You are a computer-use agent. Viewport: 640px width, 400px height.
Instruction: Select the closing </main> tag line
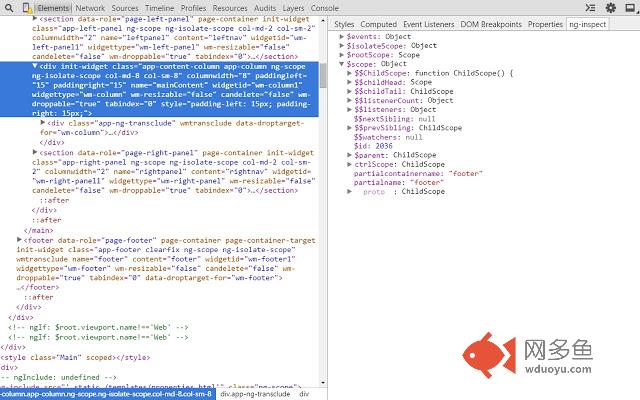click(38, 230)
